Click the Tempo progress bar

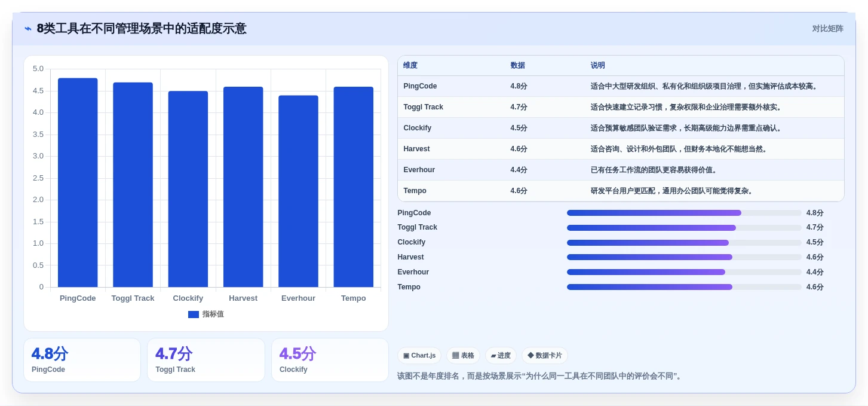[684, 287]
